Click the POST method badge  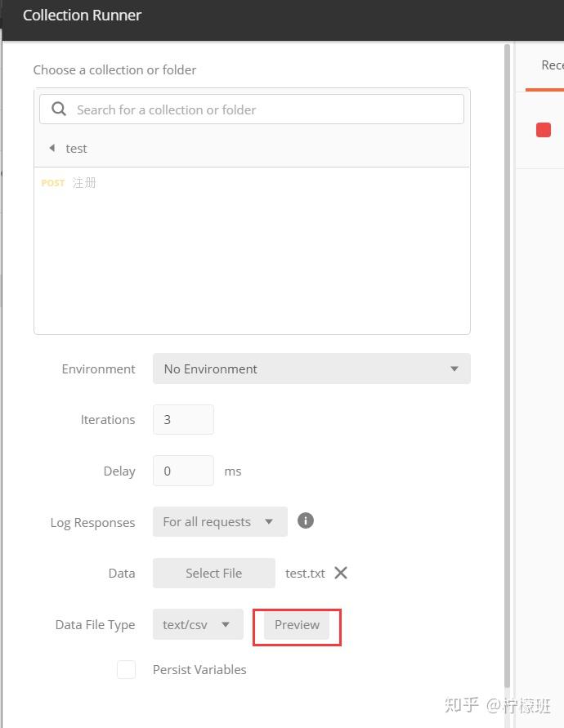[53, 183]
